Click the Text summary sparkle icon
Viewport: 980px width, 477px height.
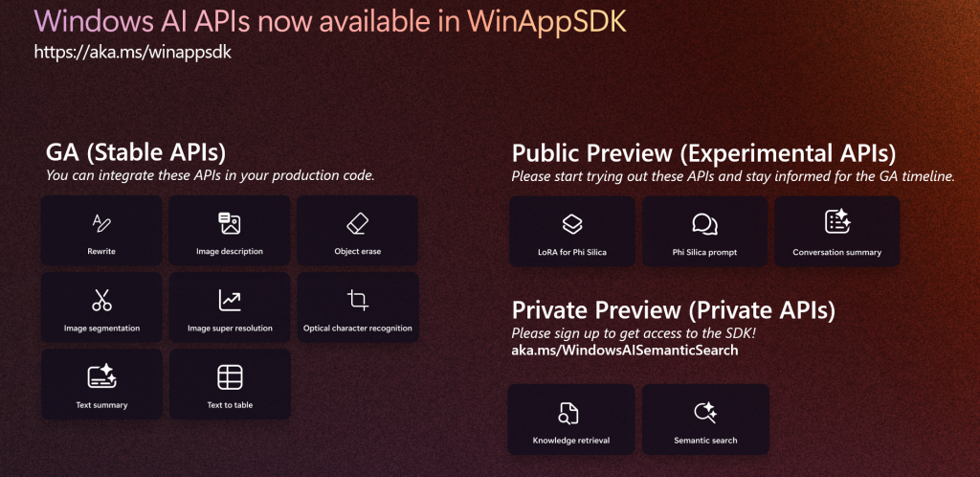(101, 376)
